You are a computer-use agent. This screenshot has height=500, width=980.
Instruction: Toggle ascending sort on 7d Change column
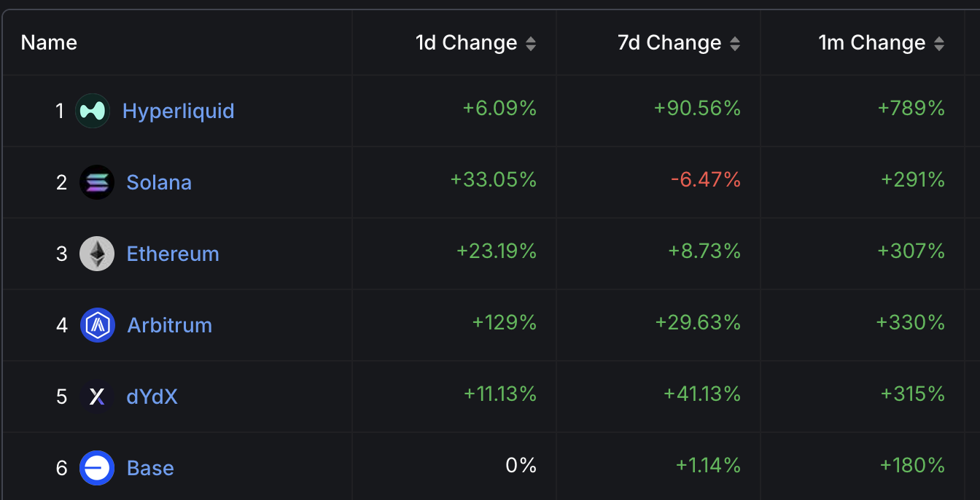736,42
